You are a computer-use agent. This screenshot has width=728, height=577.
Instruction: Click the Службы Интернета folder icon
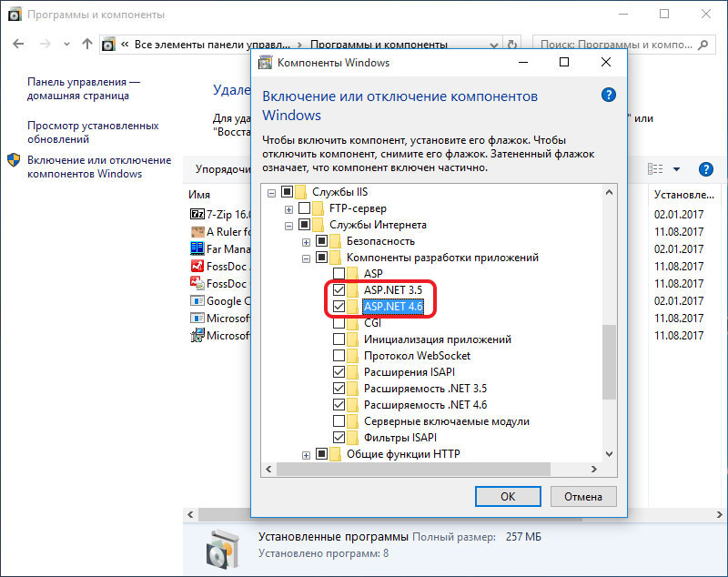point(318,225)
